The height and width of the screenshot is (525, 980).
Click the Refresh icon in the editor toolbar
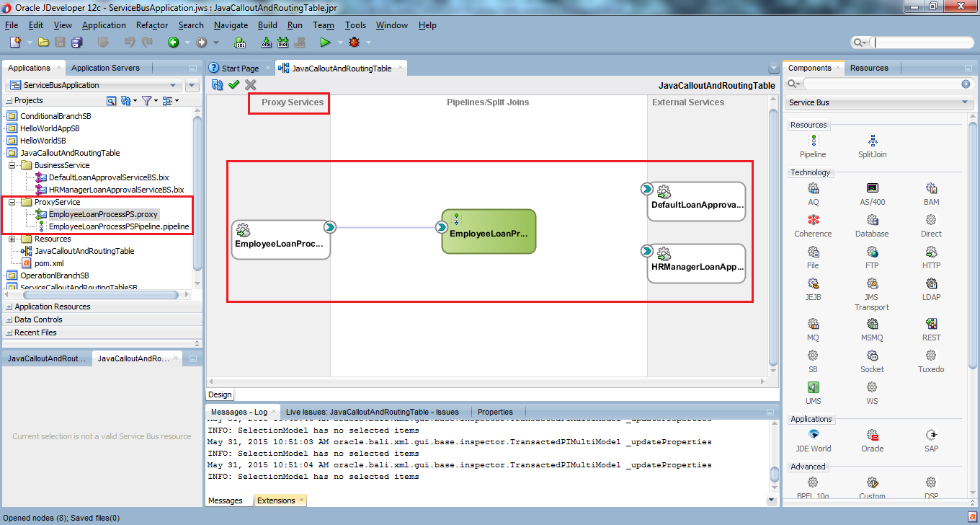pyautogui.click(x=217, y=85)
